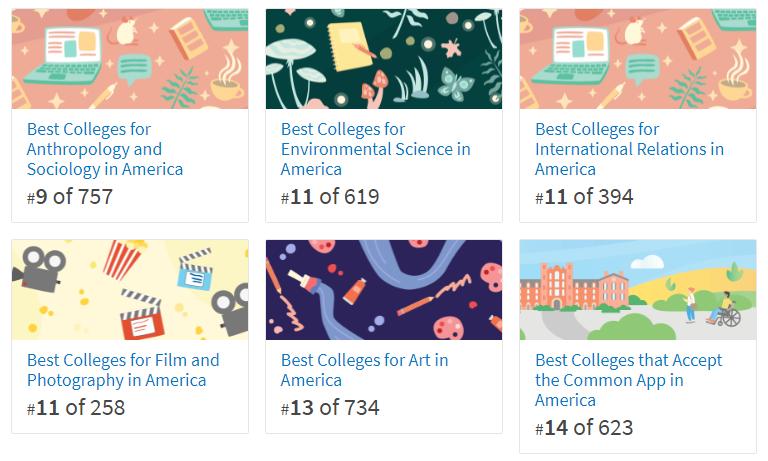Select the #11 of 394 ranking text
This screenshot has width=768, height=461.
click(584, 197)
